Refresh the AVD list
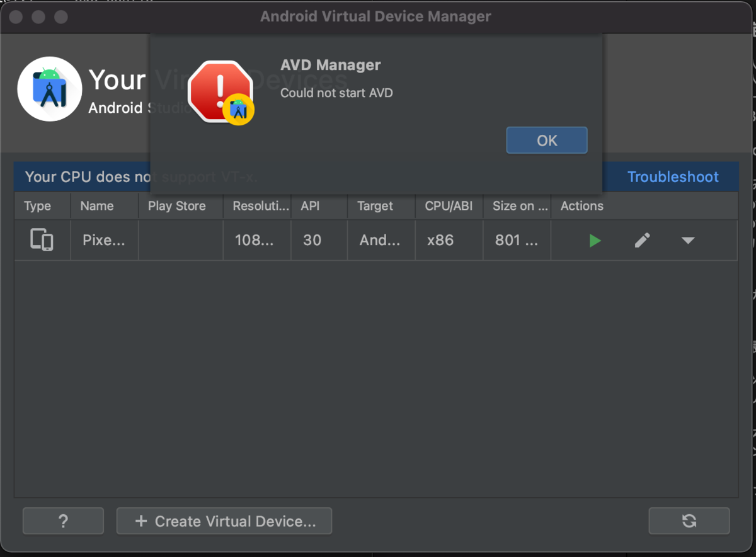This screenshot has width=756, height=557. [x=689, y=521]
